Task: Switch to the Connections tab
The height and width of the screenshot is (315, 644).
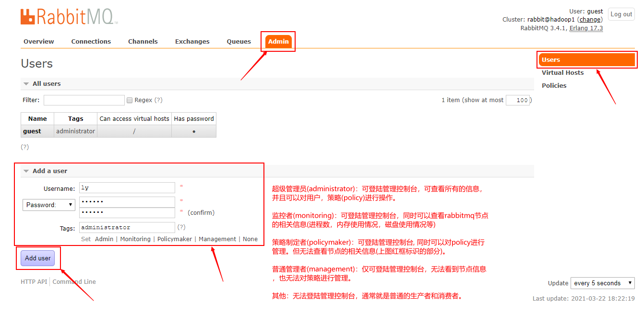Action: point(91,41)
